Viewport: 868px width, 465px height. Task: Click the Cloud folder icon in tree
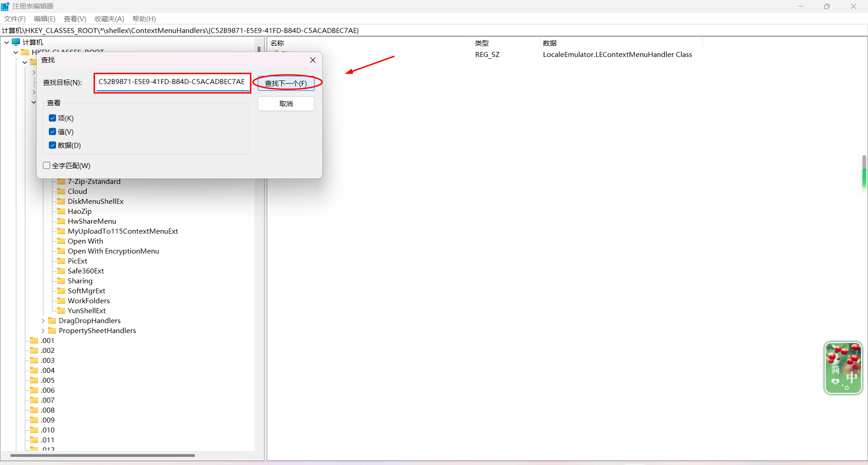[61, 192]
